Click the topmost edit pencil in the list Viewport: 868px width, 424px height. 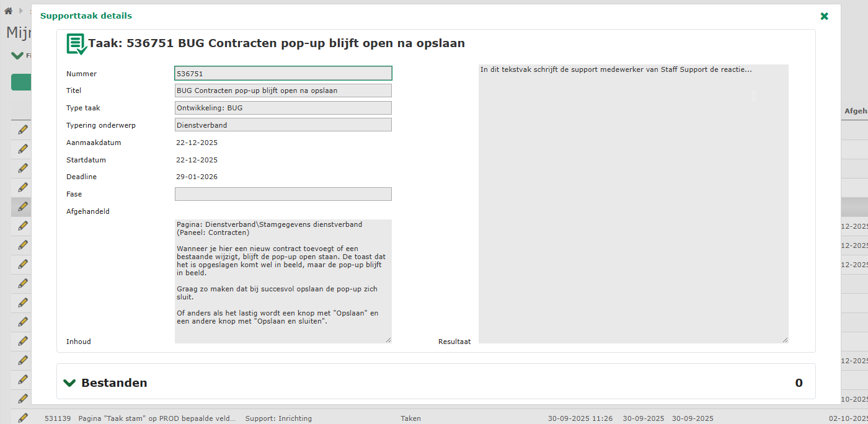pos(23,130)
